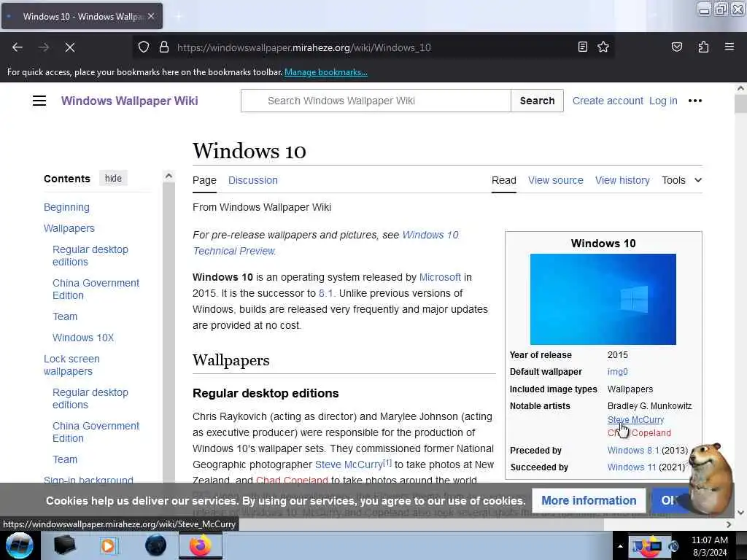Open the 8.1 link in intro paragraph
747x560 pixels.
point(326,293)
